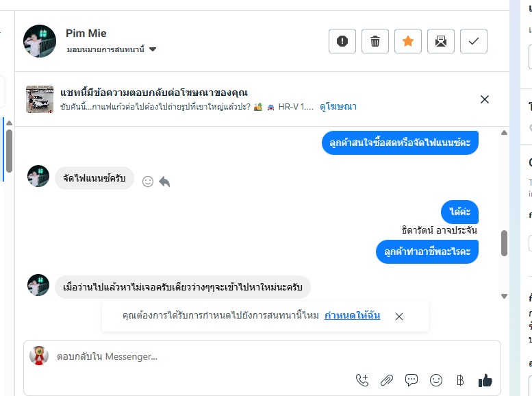Start a call using phone icon
The height and width of the screenshot is (396, 532).
[x=362, y=380]
